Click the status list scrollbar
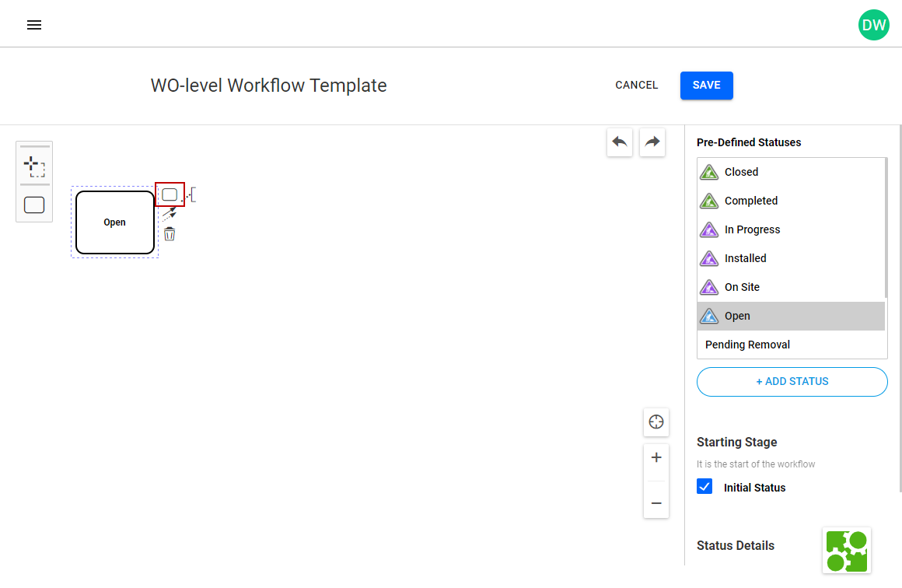The image size is (902, 588). click(x=886, y=228)
